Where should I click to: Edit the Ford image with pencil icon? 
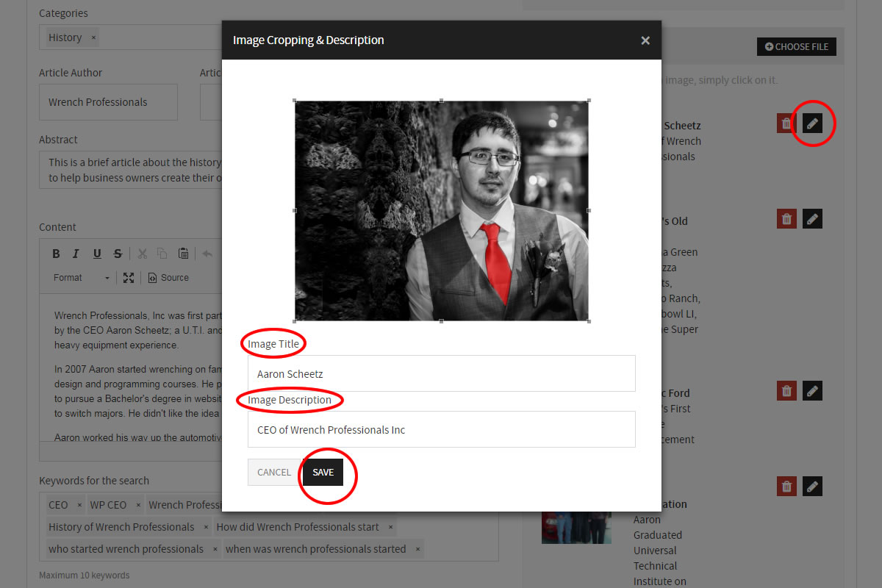pos(812,390)
